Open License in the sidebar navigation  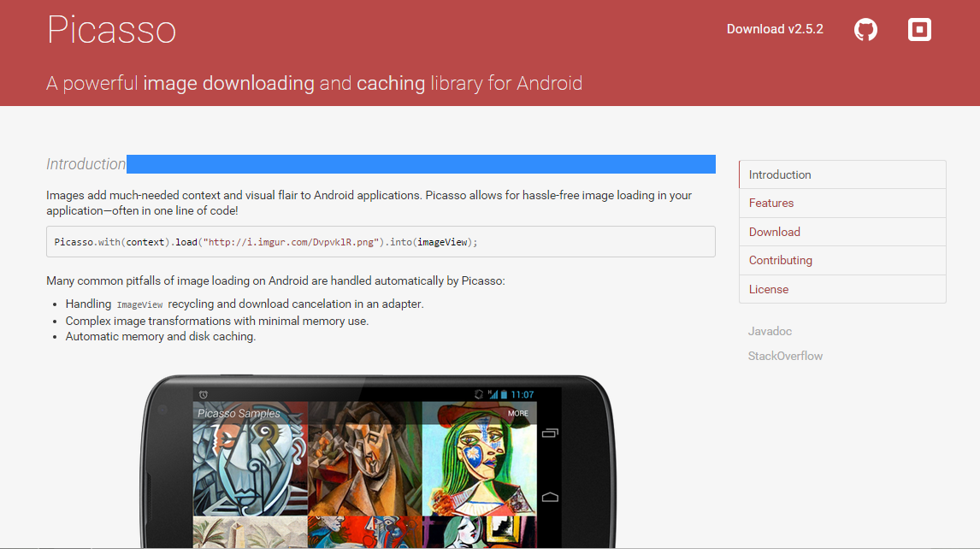click(842, 290)
